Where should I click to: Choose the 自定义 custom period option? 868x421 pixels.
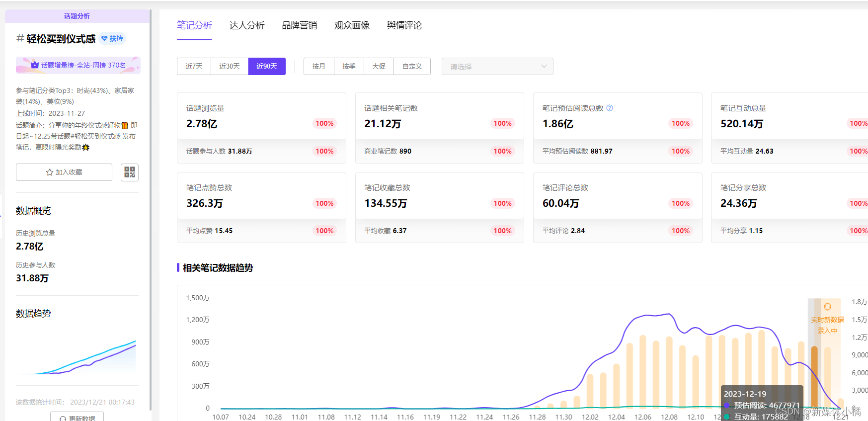[x=412, y=66]
